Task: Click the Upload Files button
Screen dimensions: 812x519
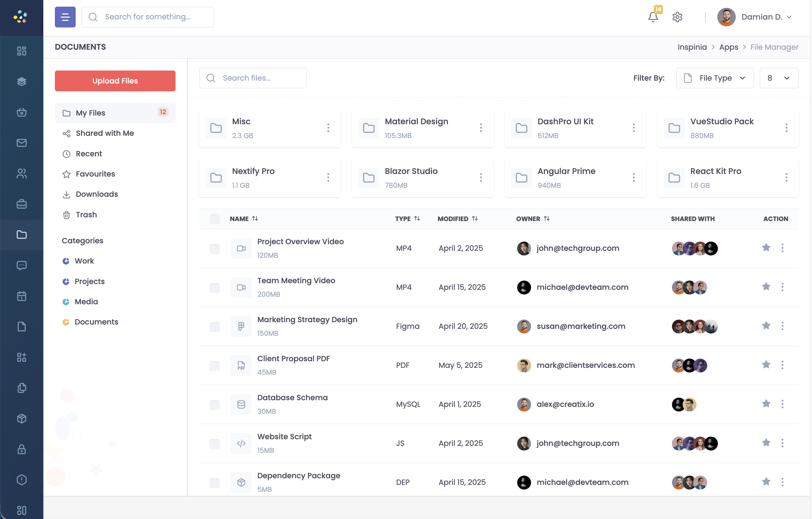Action: click(x=115, y=81)
